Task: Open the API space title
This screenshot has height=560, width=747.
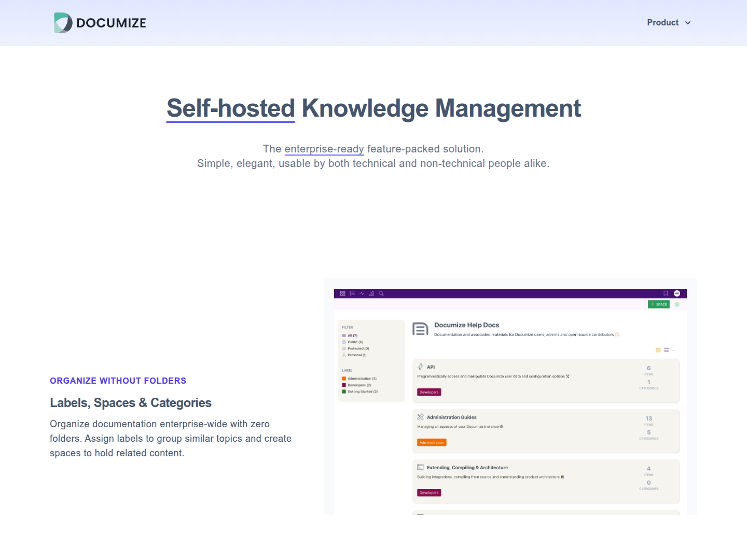Action: 431,367
